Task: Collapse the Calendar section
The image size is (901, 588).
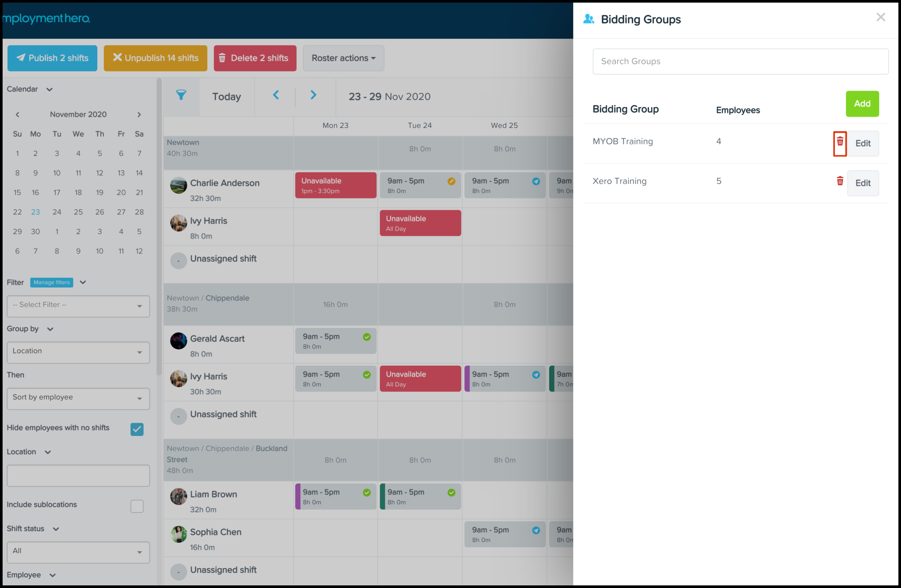Action: [x=49, y=90]
